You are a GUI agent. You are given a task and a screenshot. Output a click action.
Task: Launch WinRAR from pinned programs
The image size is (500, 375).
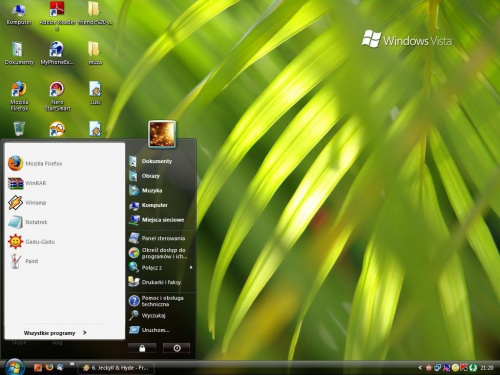click(27, 183)
